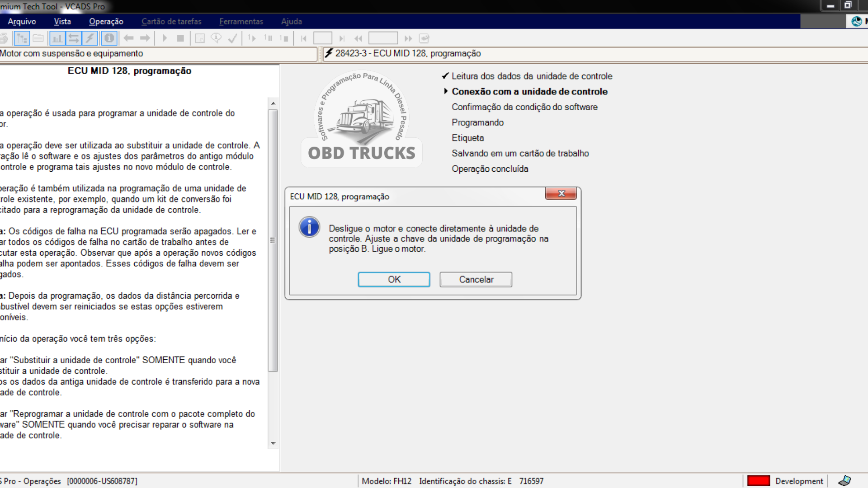Click the description panel scrollbar thumb
The image size is (868, 488).
pyautogui.click(x=273, y=240)
